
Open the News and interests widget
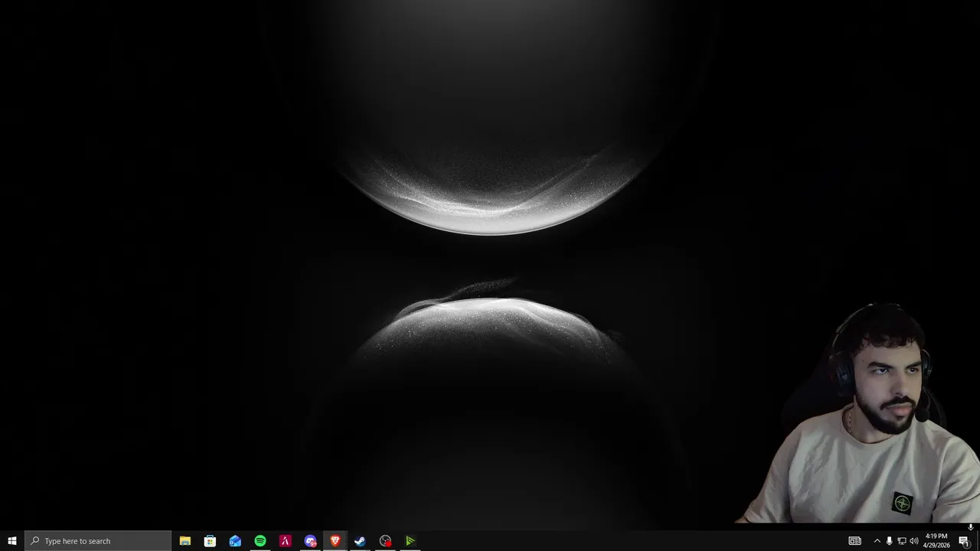855,541
